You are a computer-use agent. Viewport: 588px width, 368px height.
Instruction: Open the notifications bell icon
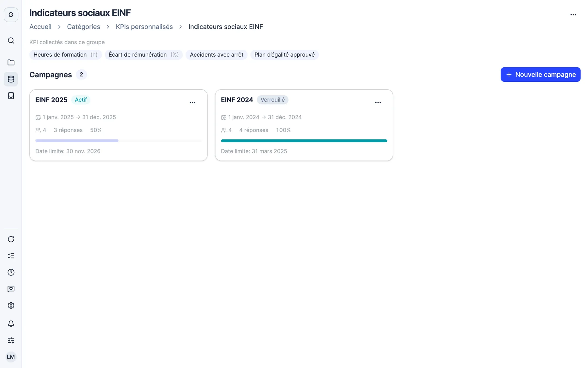pos(11,324)
